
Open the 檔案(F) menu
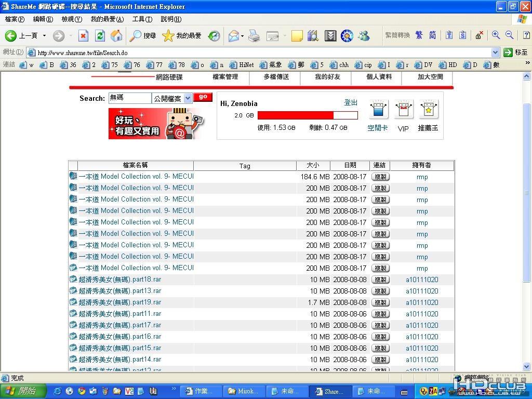click(x=15, y=19)
